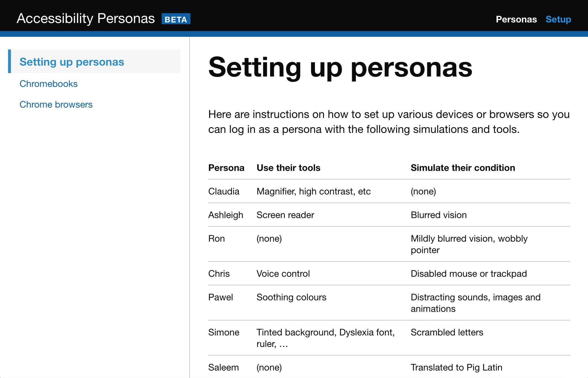Click Ron's Mildly blurred vision description
Image resolution: width=588 pixels, height=378 pixels.
[469, 244]
